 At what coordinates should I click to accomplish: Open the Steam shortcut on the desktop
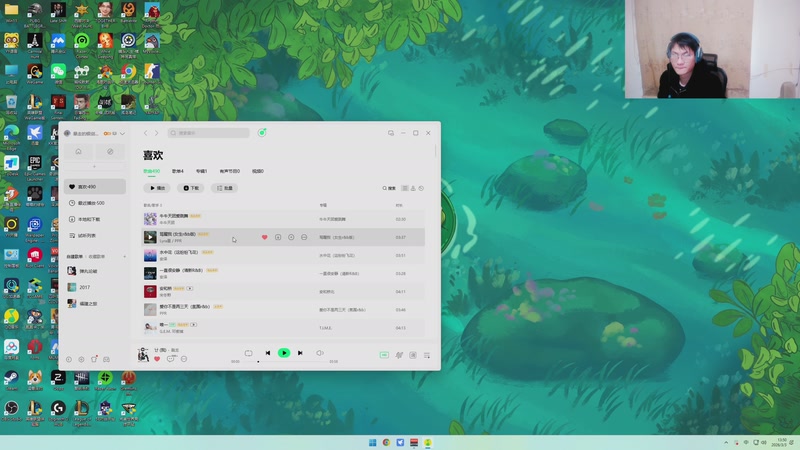11,380
